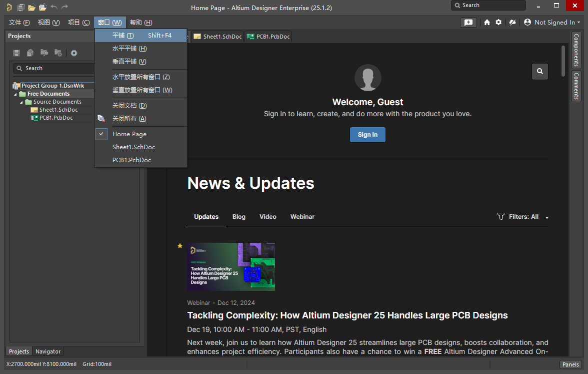588x374 pixels.
Task: Click the guest profile avatar
Action: (368, 78)
